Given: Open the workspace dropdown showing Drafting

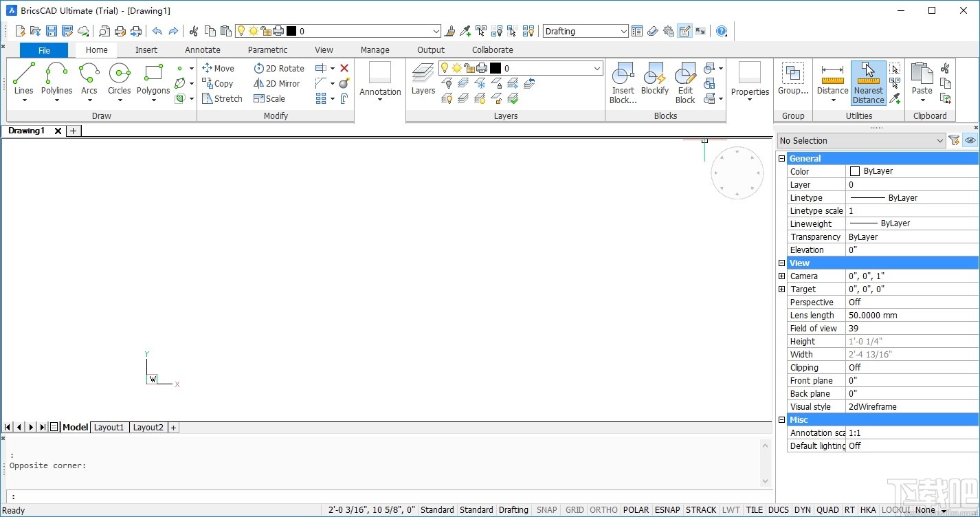Looking at the screenshot, I should tap(584, 31).
